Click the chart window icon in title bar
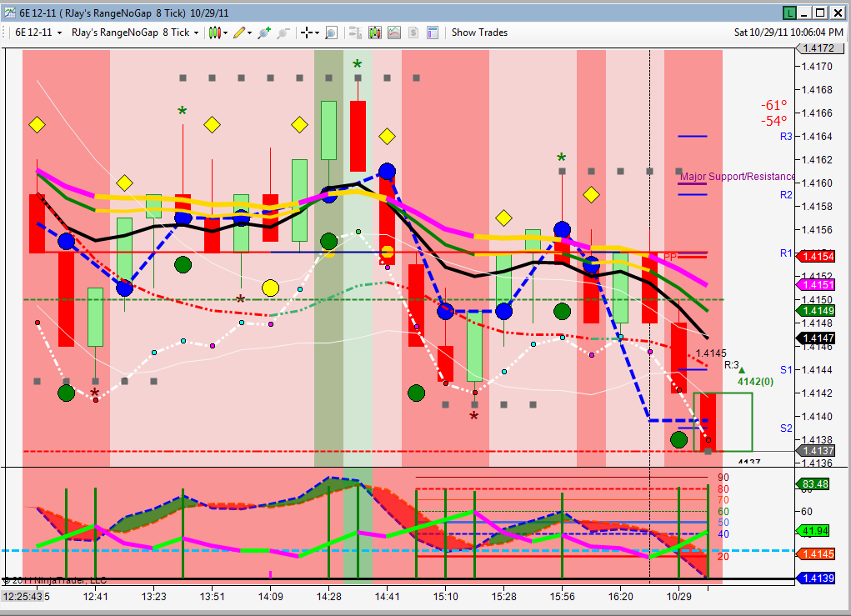This screenshot has width=851, height=616. pyautogui.click(x=9, y=13)
